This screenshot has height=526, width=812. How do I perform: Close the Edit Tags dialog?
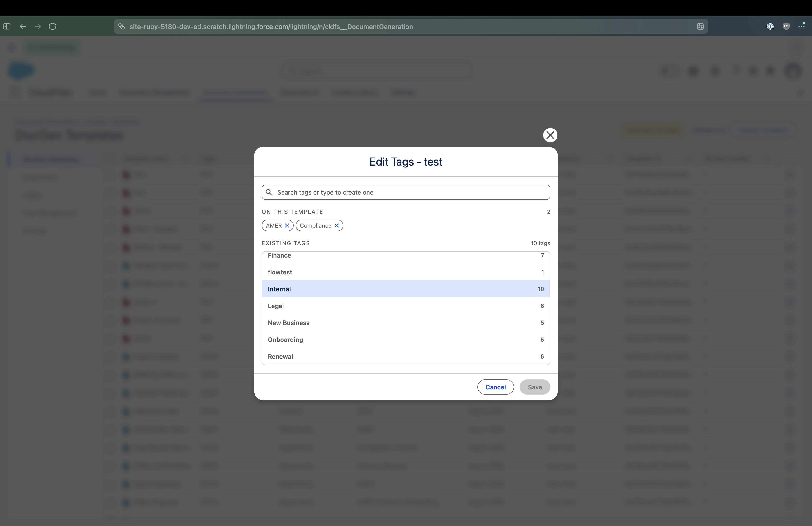(550, 135)
